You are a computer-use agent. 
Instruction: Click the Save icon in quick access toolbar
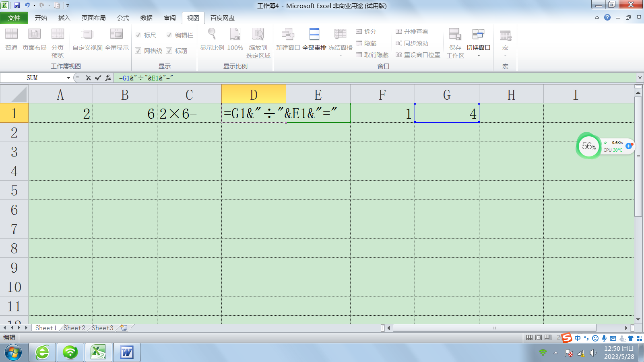coord(17,5)
